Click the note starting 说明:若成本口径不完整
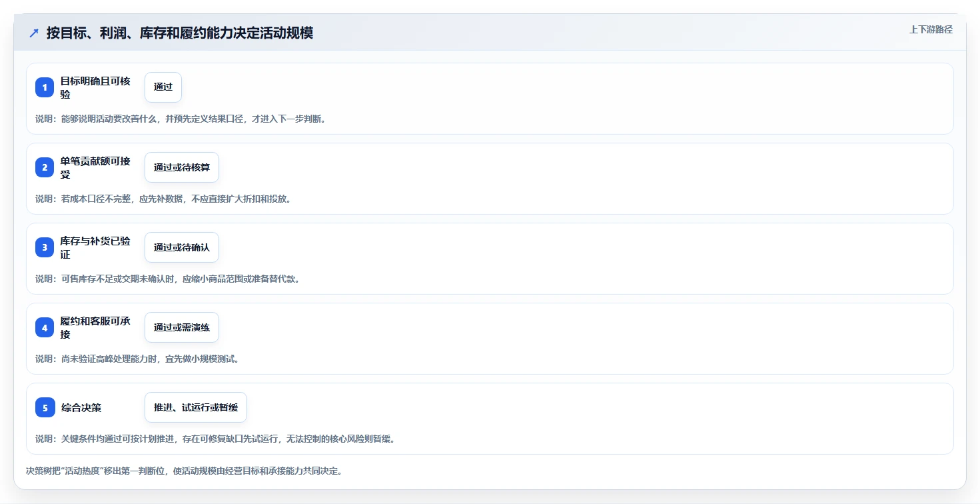Viewport: 980px width, 504px height. (163, 199)
